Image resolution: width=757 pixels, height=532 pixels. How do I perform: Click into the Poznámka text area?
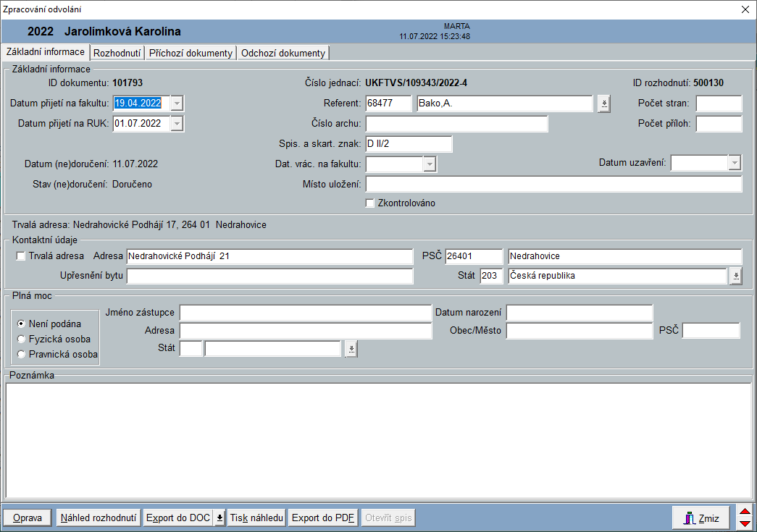pyautogui.click(x=378, y=439)
